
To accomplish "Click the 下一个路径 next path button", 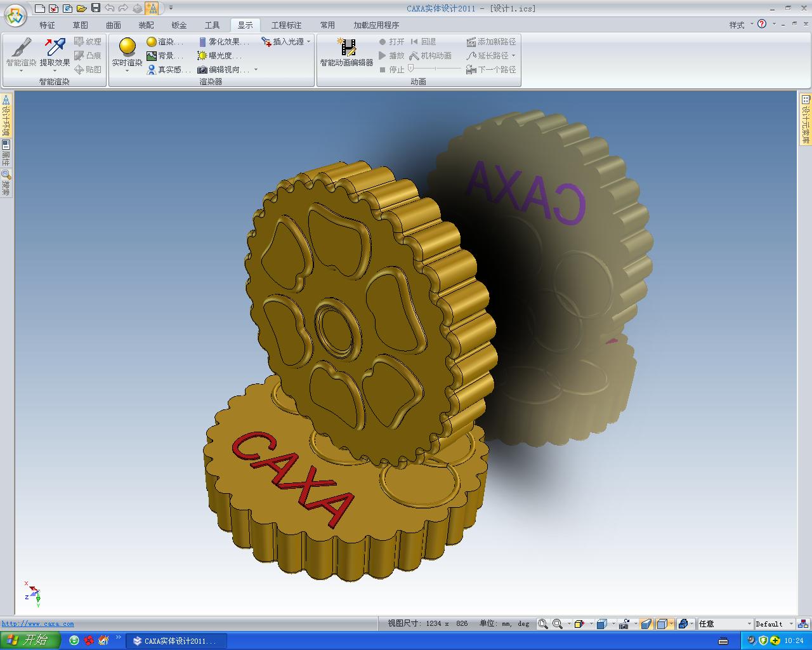I will [x=491, y=70].
